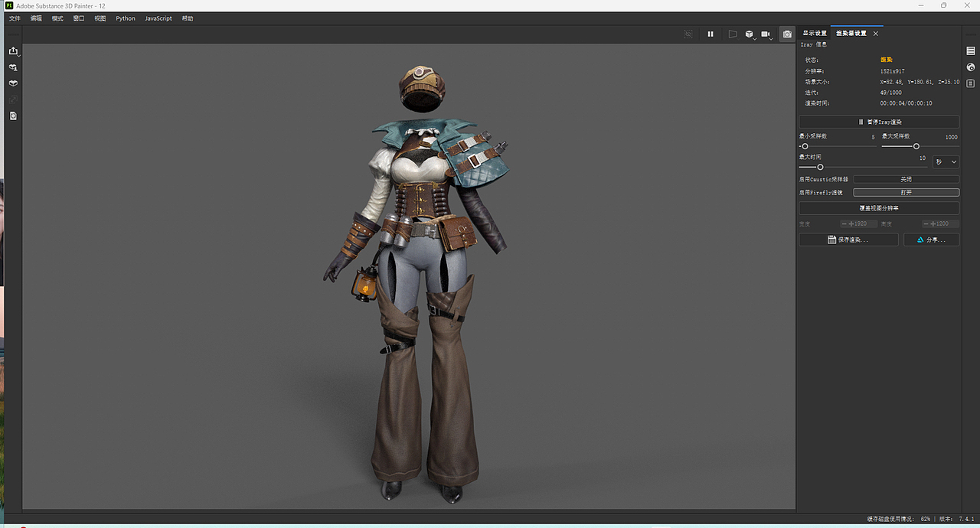Viewport: 980px width, 528px height.
Task: Click the cube icon with number 1 in left toolbar
Action: pyautogui.click(x=13, y=67)
